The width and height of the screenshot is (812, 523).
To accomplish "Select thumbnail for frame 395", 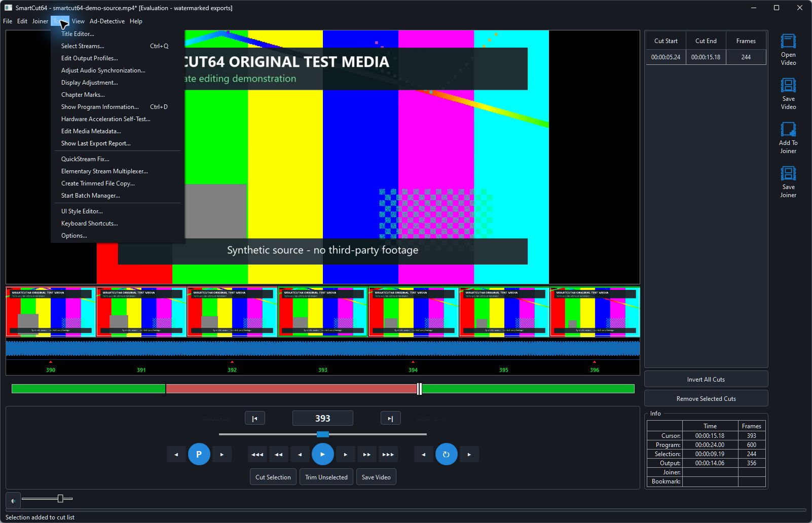I will tap(504, 312).
